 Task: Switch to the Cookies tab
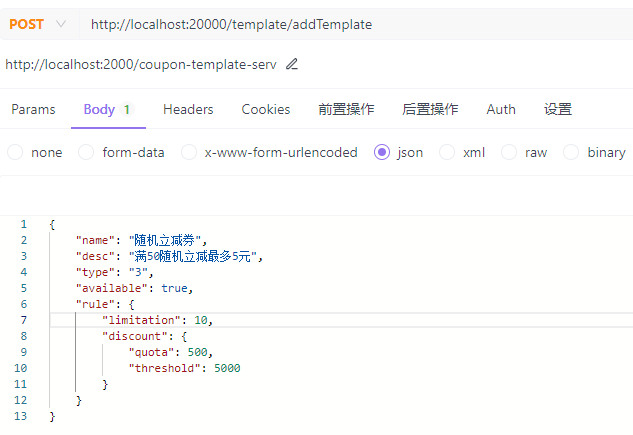[x=266, y=109]
